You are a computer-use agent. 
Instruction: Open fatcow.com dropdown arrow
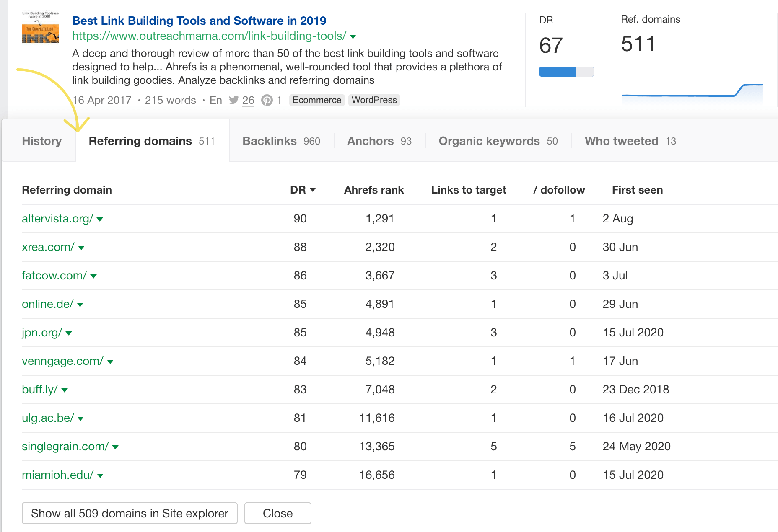[x=93, y=276]
